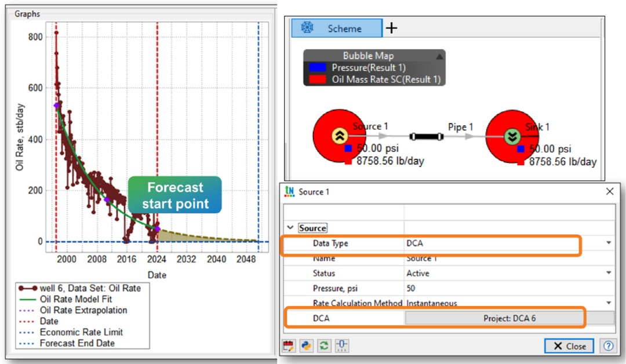Screen dimensions: 626x364
Task: Expand Rate Calculation Method dropdown
Action: pyautogui.click(x=609, y=303)
